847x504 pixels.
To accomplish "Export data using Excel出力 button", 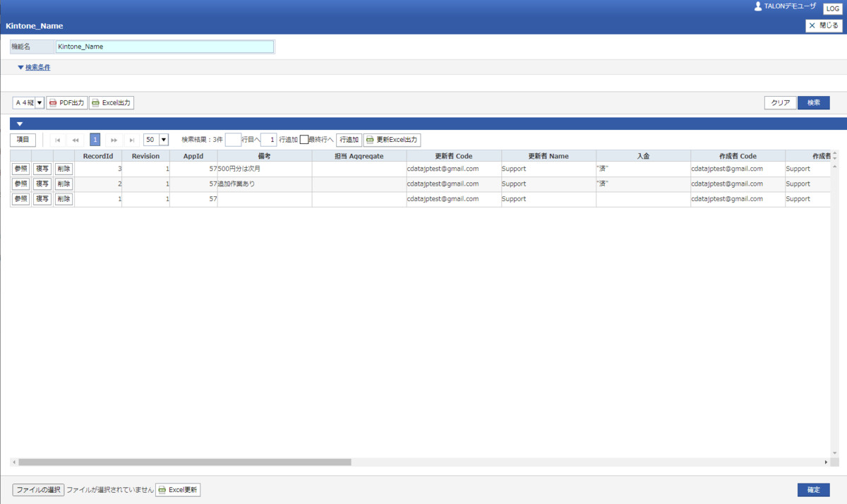I will (112, 103).
